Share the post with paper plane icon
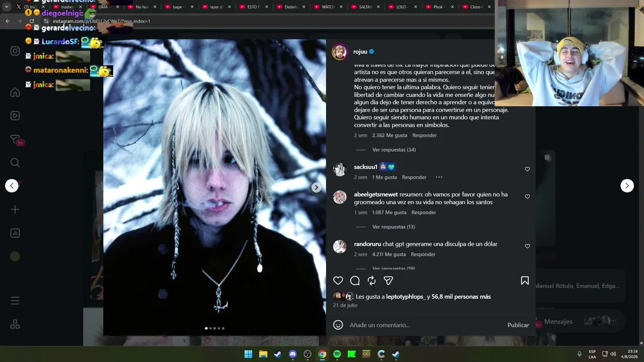644x362 pixels. [388, 281]
